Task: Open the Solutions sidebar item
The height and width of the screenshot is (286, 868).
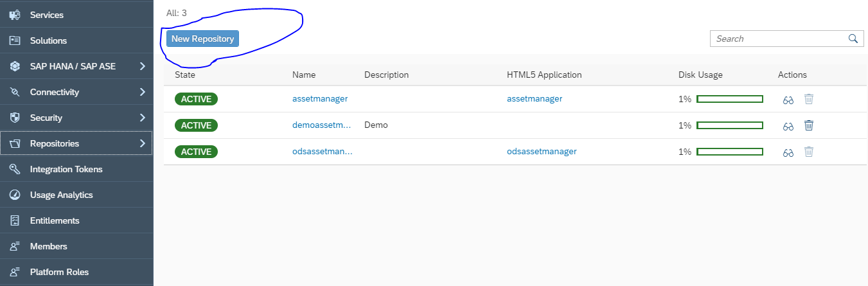Action: pos(76,40)
